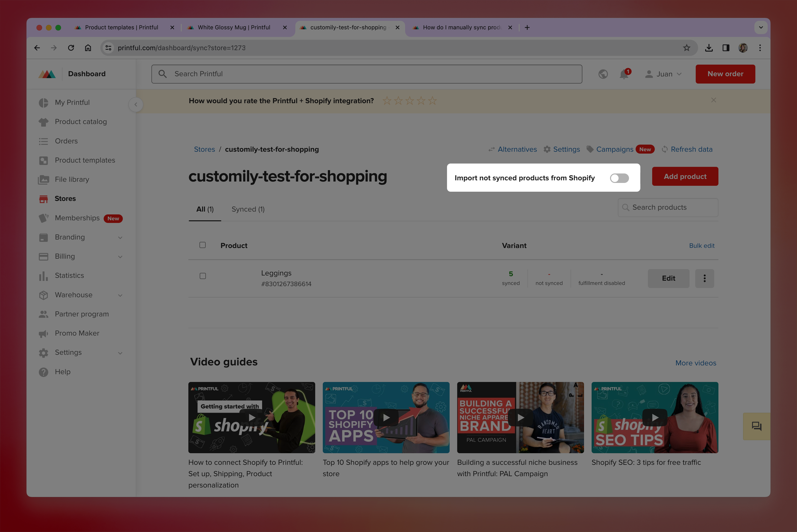This screenshot has height=532, width=797.
Task: Close the customily-test-for-shopping browser tab
Action: 397,27
